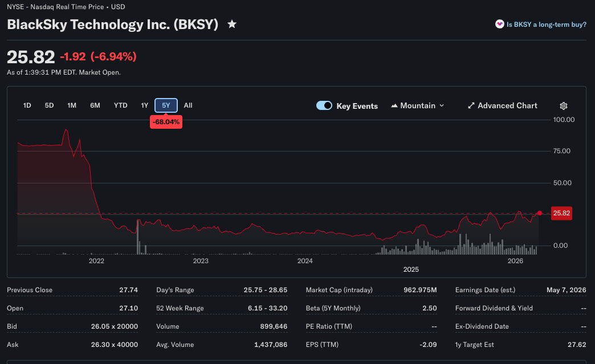
Task: Click the icon beside 'Is BKSY a long-term buy?'
Action: pos(499,24)
